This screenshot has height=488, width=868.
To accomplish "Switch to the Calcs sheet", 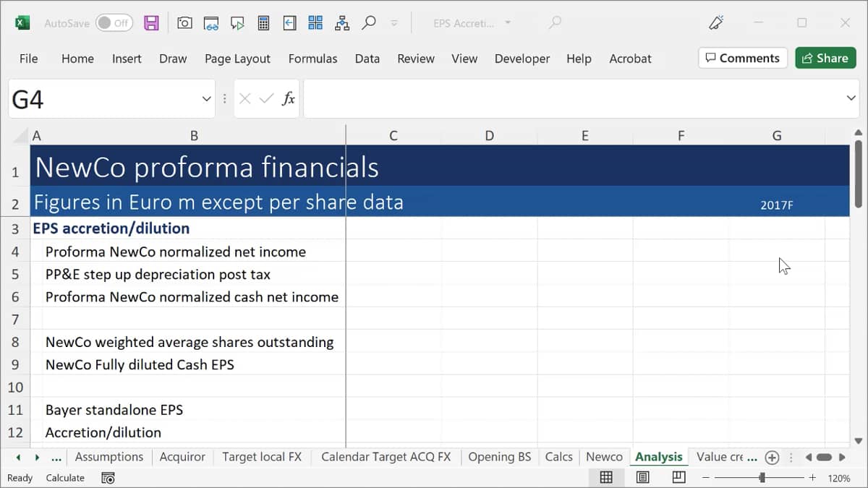I will 559,457.
